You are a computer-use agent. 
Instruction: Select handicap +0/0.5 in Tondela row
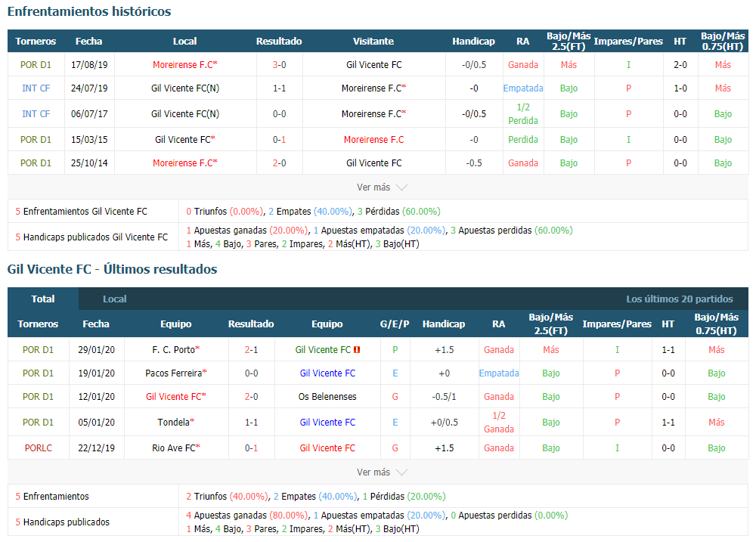tap(444, 423)
